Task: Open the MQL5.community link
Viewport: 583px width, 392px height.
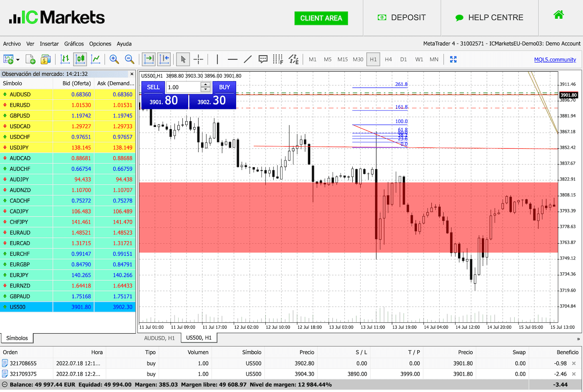Action: click(x=555, y=60)
